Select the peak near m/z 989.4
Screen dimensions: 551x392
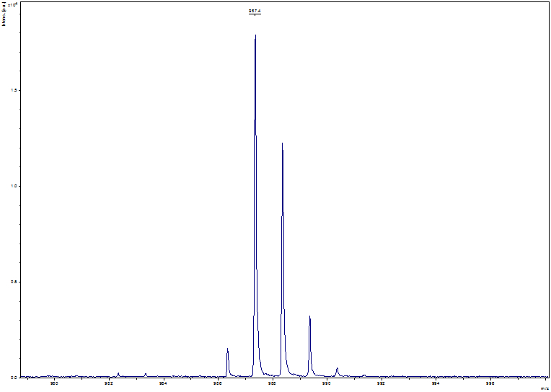(x=309, y=317)
